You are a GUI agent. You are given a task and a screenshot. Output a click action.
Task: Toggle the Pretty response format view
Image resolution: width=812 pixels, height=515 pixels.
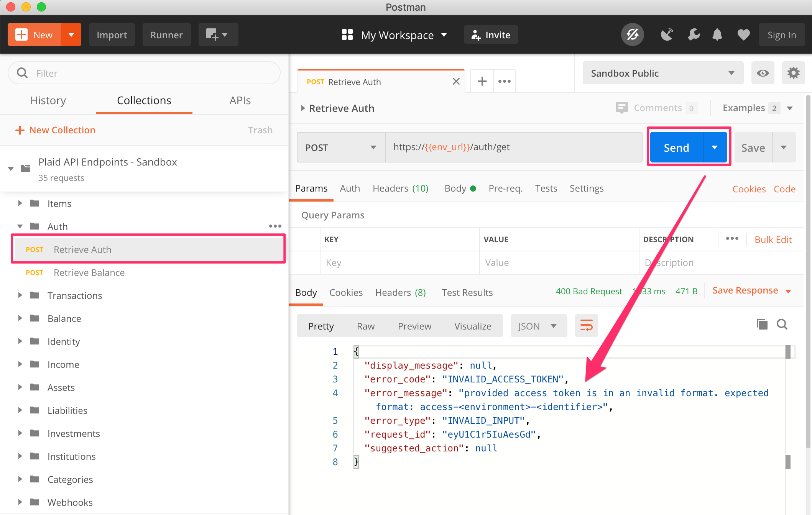(321, 326)
